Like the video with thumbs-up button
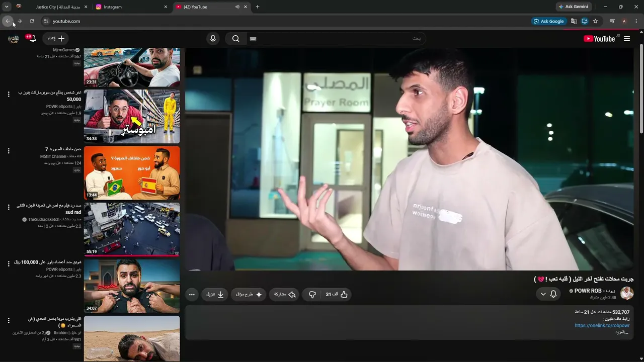 337,295
